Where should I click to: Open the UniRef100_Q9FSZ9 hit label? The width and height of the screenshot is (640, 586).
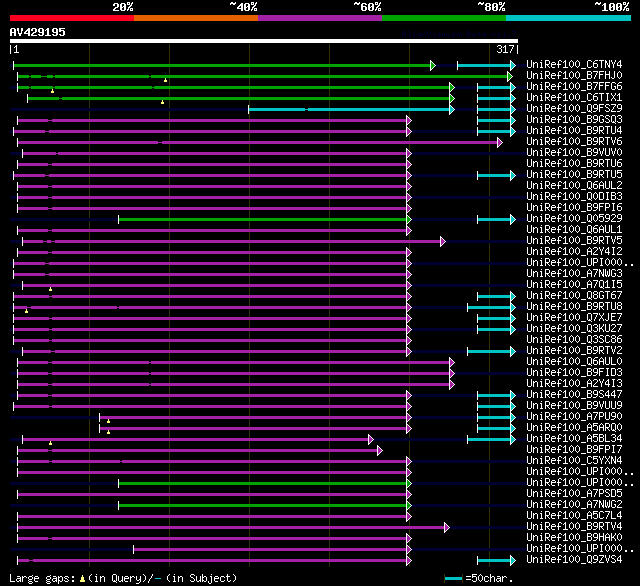pos(574,109)
